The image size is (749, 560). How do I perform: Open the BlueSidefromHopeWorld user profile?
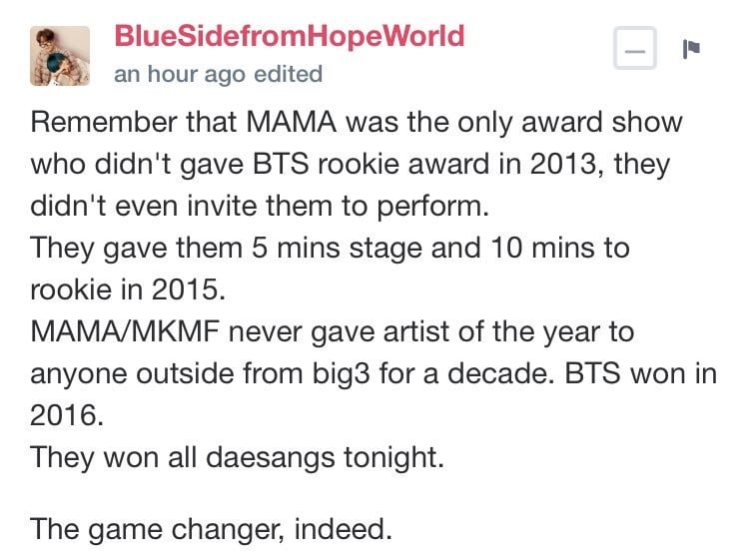[x=289, y=36]
